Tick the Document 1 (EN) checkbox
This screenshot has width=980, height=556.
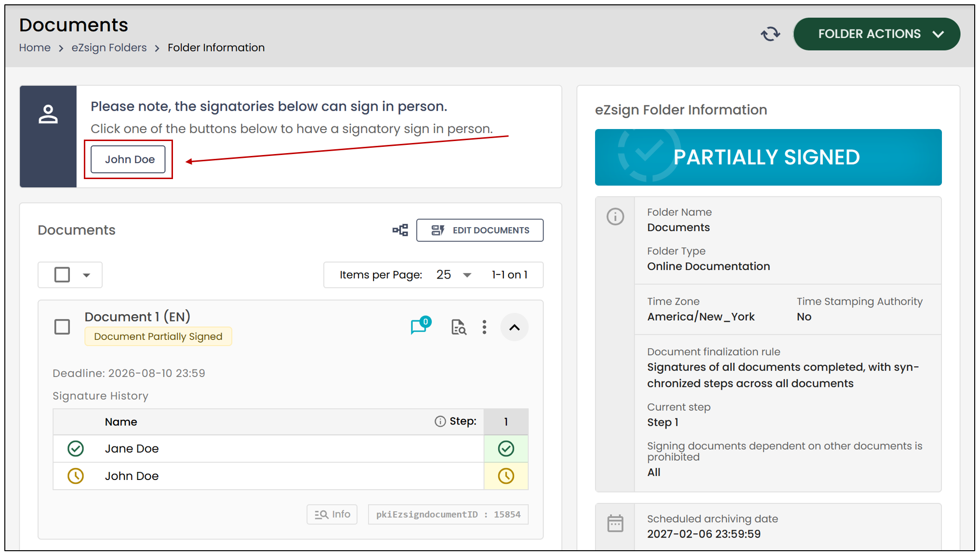pos(62,327)
